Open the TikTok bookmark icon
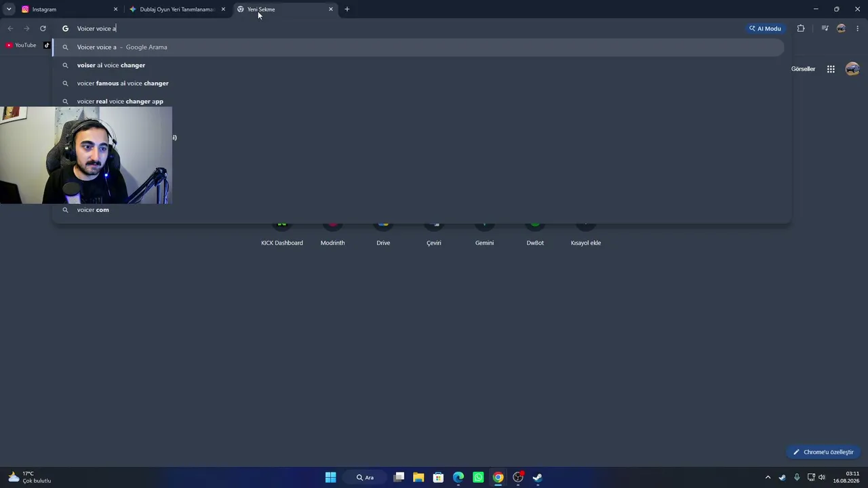 coord(47,45)
